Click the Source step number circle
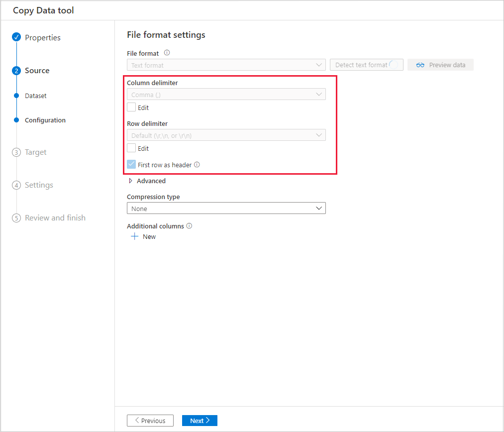This screenshot has height=432, width=504. (x=16, y=70)
